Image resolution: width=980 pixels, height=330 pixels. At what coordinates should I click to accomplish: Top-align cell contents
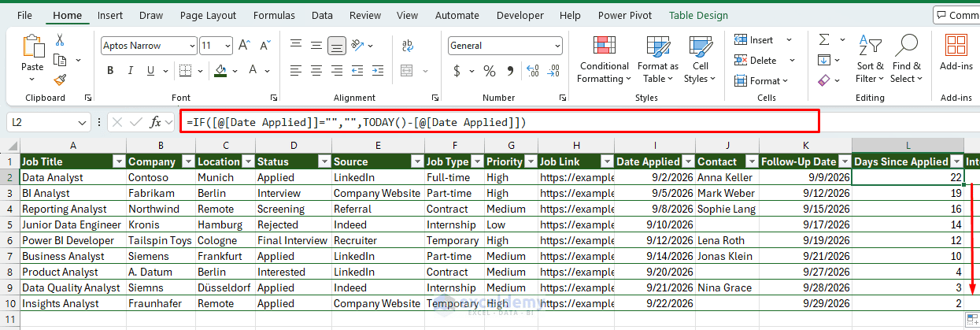(295, 46)
